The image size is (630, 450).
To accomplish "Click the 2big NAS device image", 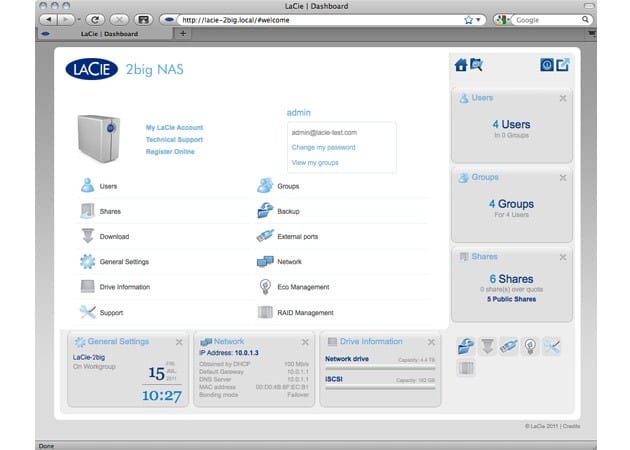I will tap(99, 138).
